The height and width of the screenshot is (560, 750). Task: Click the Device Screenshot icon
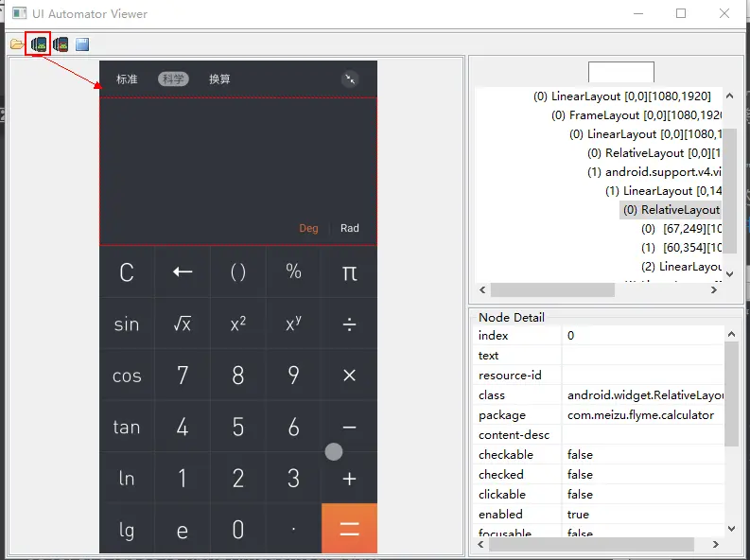click(39, 44)
